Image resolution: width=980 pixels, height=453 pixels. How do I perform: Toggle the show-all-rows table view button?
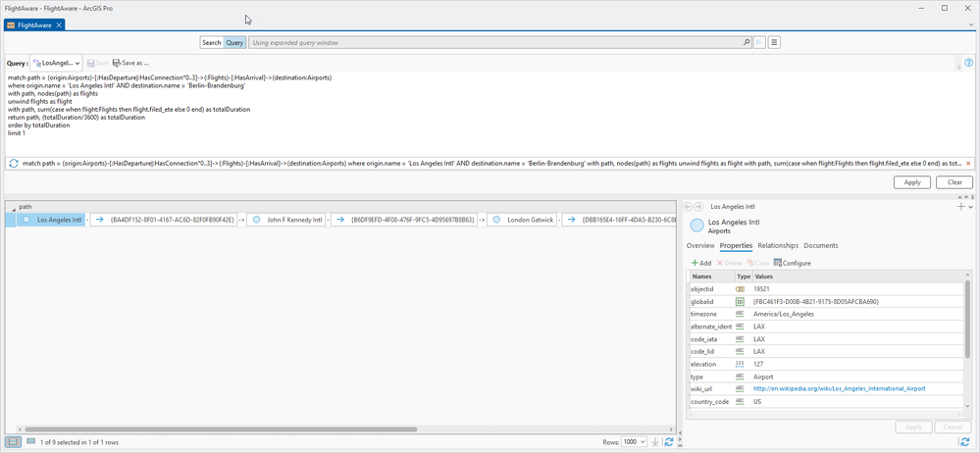coord(13,442)
